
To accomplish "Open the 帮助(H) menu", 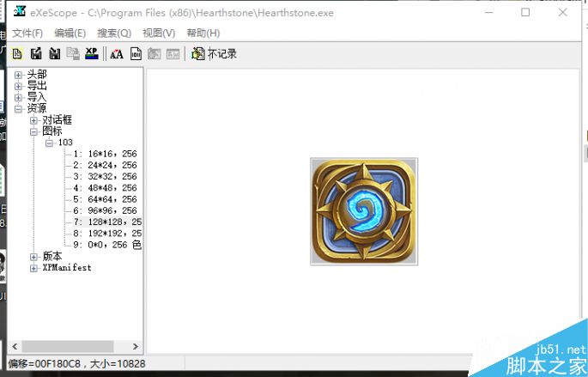I will pyautogui.click(x=203, y=33).
